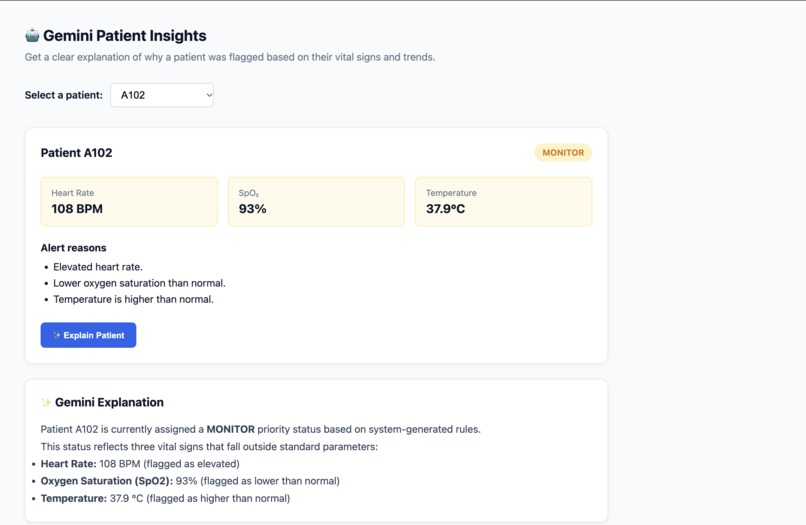806x525 pixels.
Task: Select the Temperature 37.9°C card
Action: pos(503,202)
